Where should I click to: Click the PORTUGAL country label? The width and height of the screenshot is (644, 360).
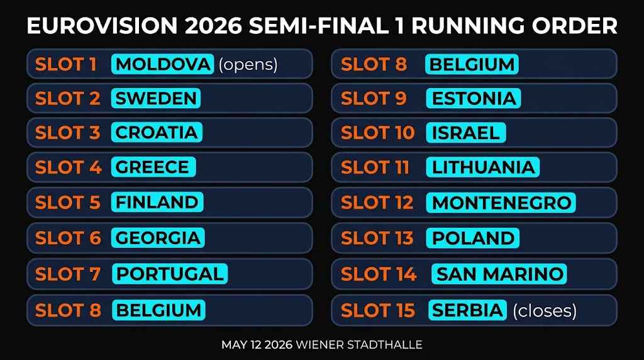170,274
